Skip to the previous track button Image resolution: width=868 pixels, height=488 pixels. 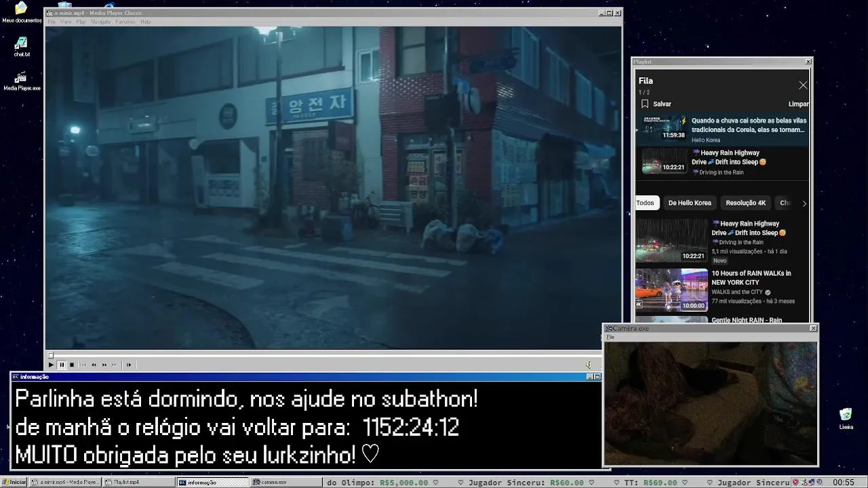pyautogui.click(x=83, y=365)
